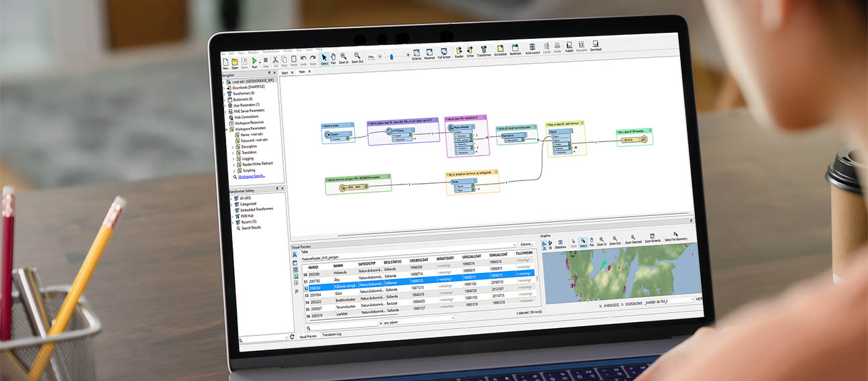Click Zoom Selected in Graphics toolbar
Image resolution: width=868 pixels, height=381 pixels.
click(633, 239)
